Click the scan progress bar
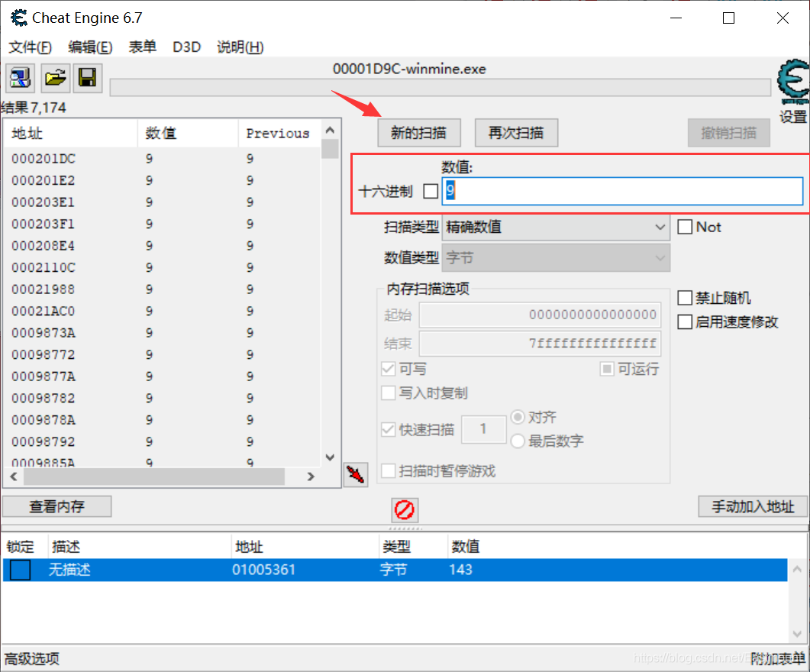This screenshot has height=672, width=810. pos(440,87)
